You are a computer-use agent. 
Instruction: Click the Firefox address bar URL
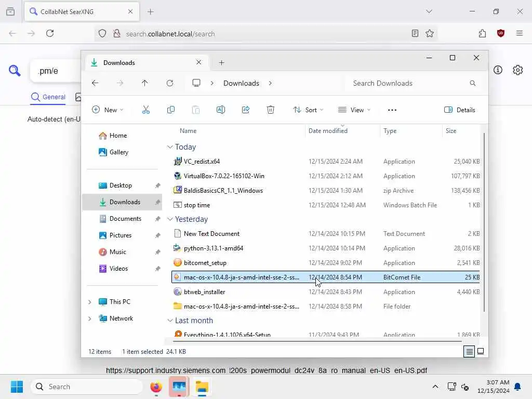(x=170, y=34)
